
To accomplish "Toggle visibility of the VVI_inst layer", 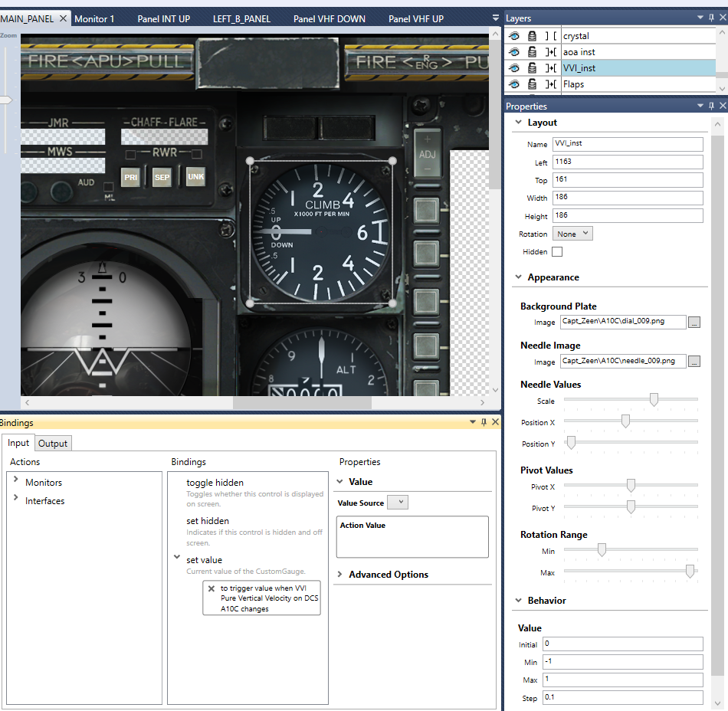I will click(x=514, y=68).
